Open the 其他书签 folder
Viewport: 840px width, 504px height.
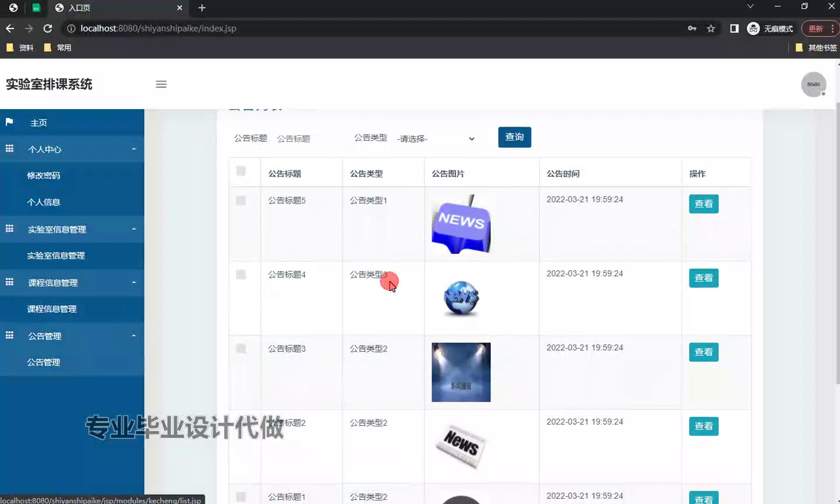(x=816, y=48)
